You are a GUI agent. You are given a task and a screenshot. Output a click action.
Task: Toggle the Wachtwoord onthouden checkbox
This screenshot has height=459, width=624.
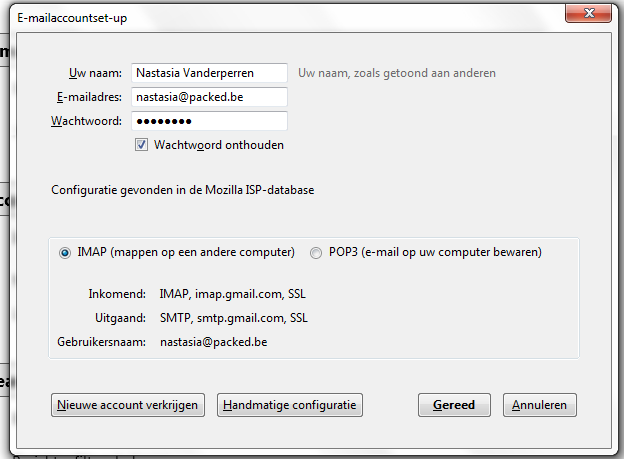[142, 145]
